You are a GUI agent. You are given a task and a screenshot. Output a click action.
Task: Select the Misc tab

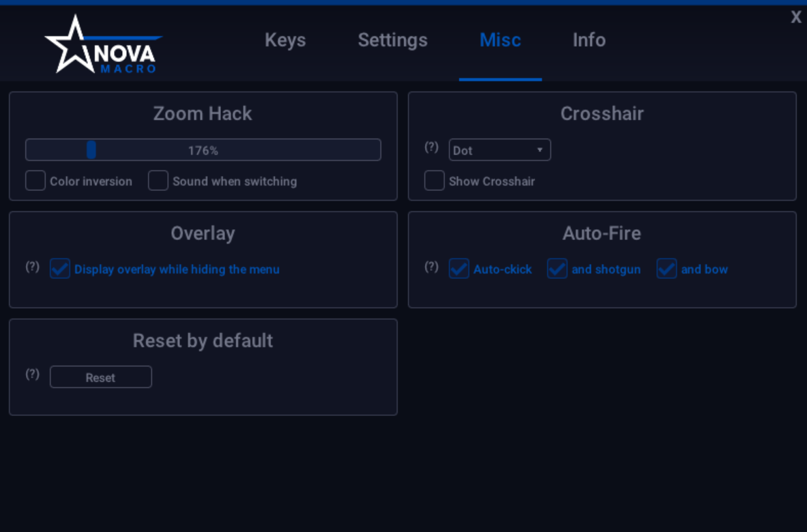[x=500, y=40]
